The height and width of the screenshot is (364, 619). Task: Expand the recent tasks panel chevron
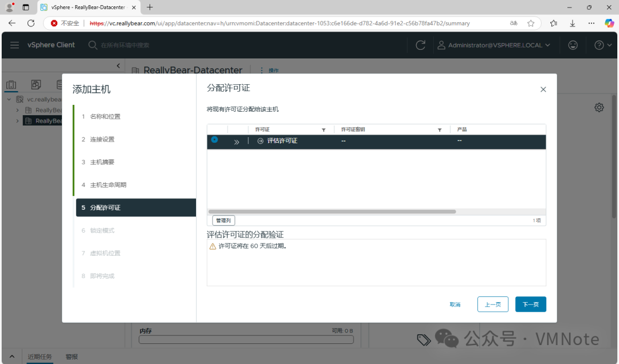pyautogui.click(x=12, y=357)
